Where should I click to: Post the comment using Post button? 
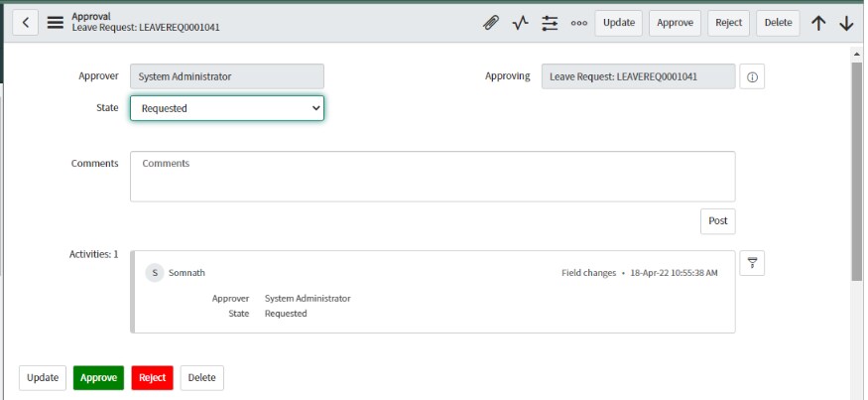717,221
